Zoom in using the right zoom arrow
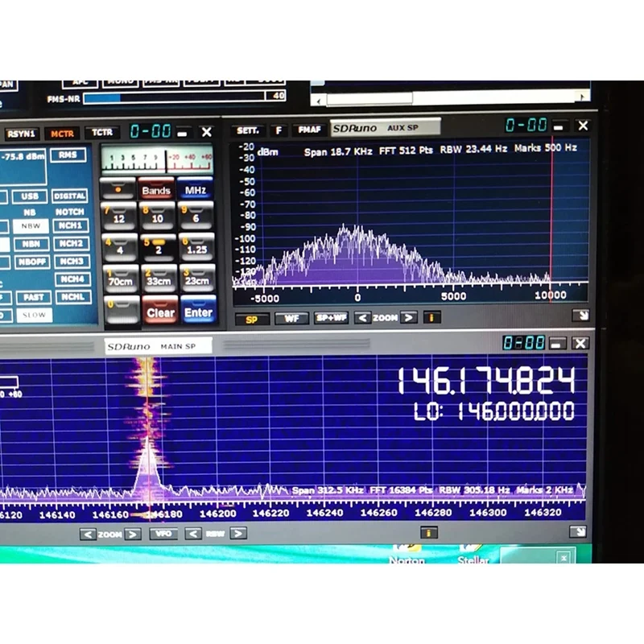The image size is (644, 644). (x=132, y=534)
